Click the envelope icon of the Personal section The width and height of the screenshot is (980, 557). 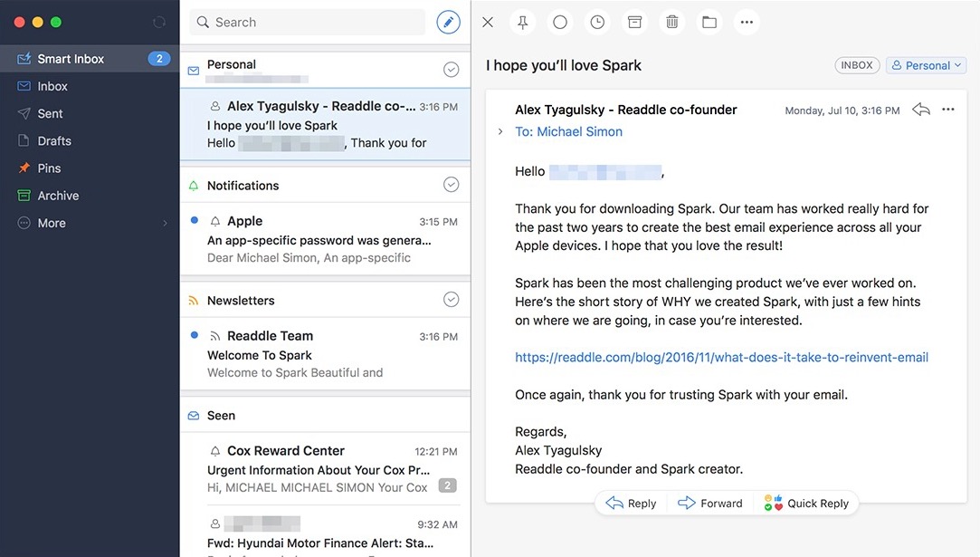coord(194,71)
